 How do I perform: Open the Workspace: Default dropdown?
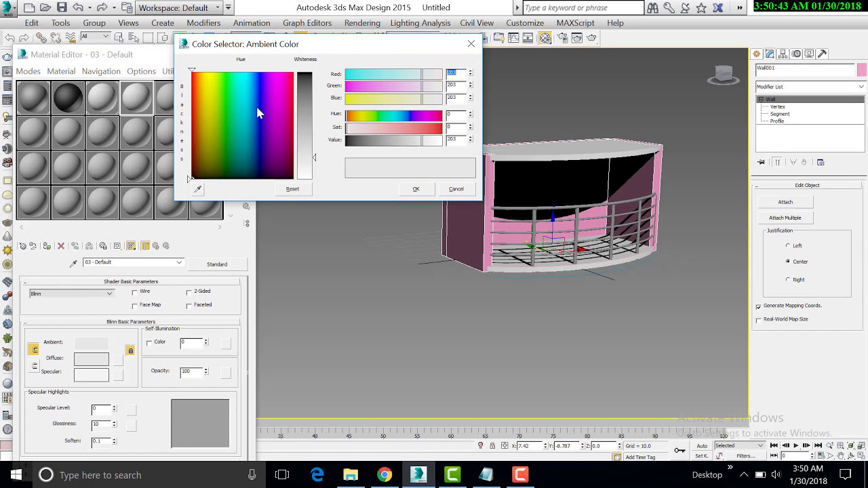point(180,7)
